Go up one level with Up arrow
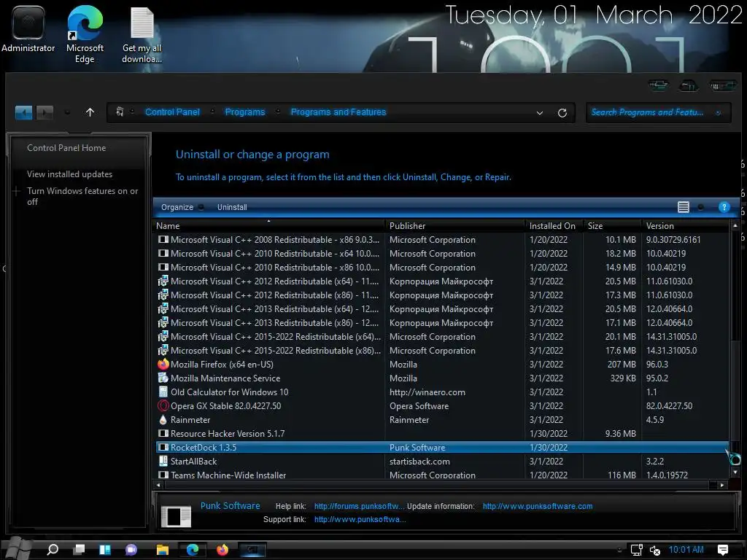747x560 pixels. [90, 112]
